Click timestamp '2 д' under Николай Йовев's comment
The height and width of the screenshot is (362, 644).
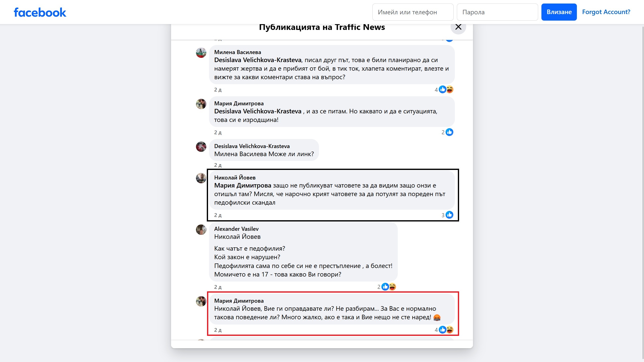click(x=218, y=215)
